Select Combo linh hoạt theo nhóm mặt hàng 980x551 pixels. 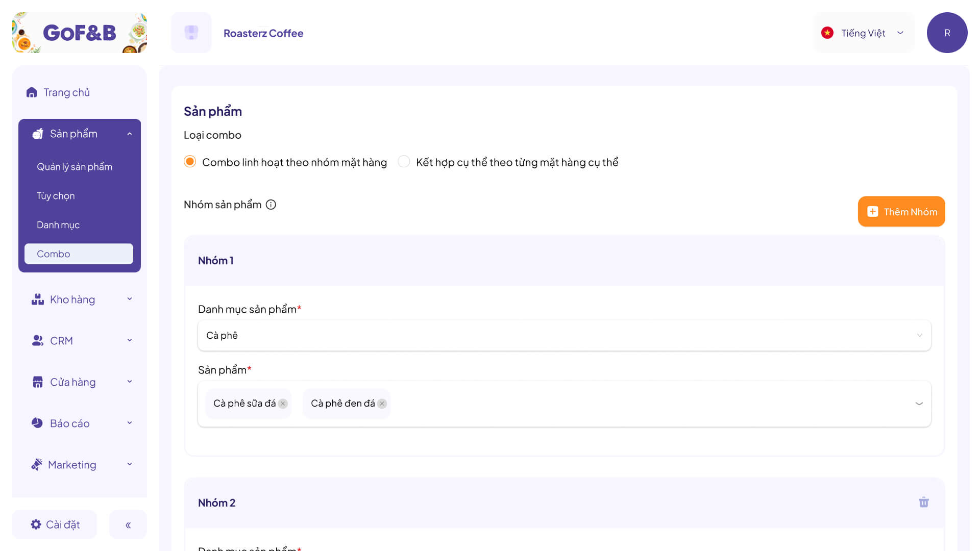(x=190, y=162)
